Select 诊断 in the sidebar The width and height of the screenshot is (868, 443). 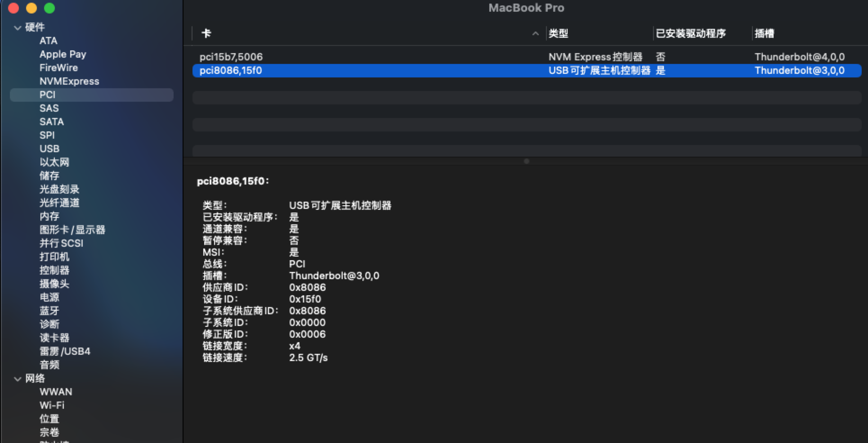tap(49, 324)
